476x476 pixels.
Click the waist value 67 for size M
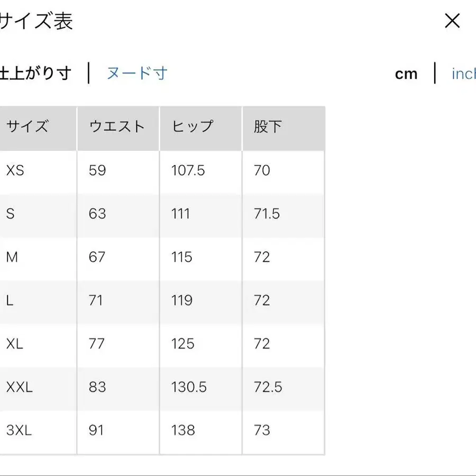coord(96,257)
